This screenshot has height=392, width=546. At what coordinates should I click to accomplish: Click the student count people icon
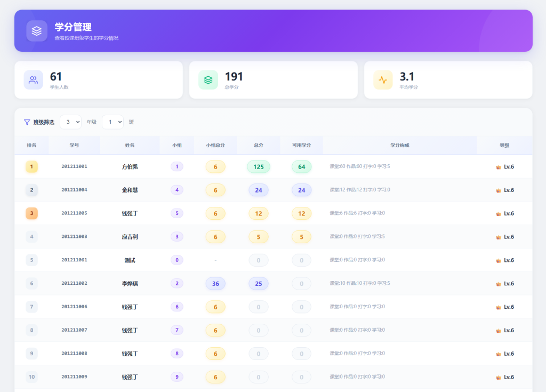33,80
